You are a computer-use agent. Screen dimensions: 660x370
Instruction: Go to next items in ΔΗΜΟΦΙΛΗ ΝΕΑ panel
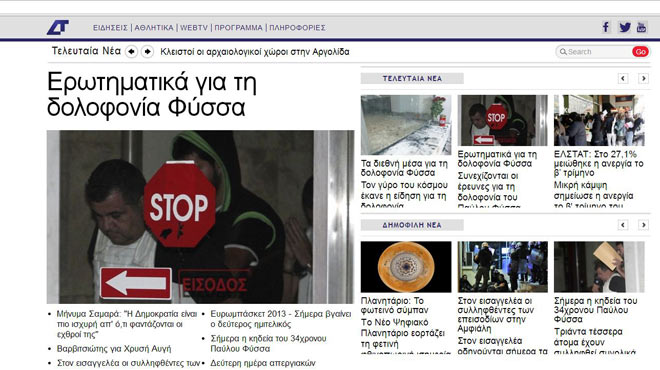click(643, 225)
